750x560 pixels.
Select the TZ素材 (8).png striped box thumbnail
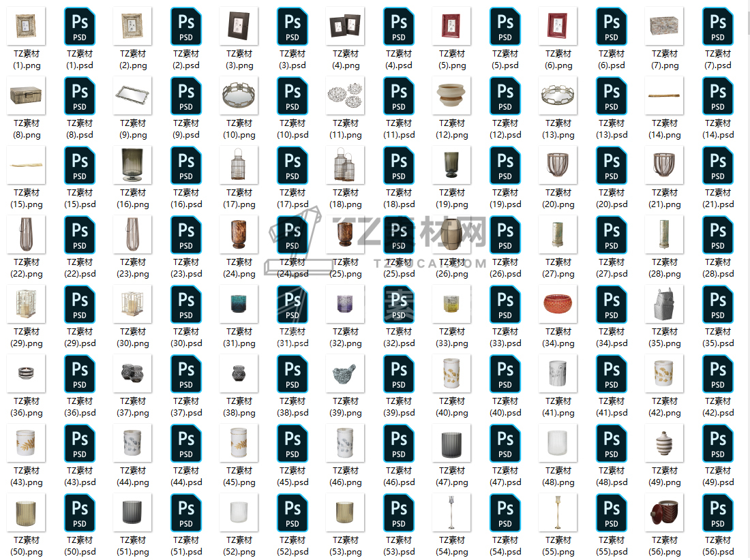[27, 95]
